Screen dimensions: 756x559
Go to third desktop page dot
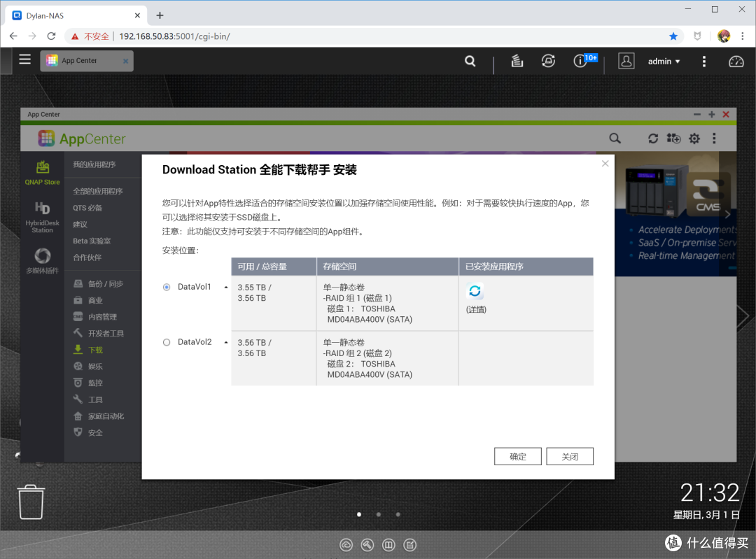coord(398,514)
